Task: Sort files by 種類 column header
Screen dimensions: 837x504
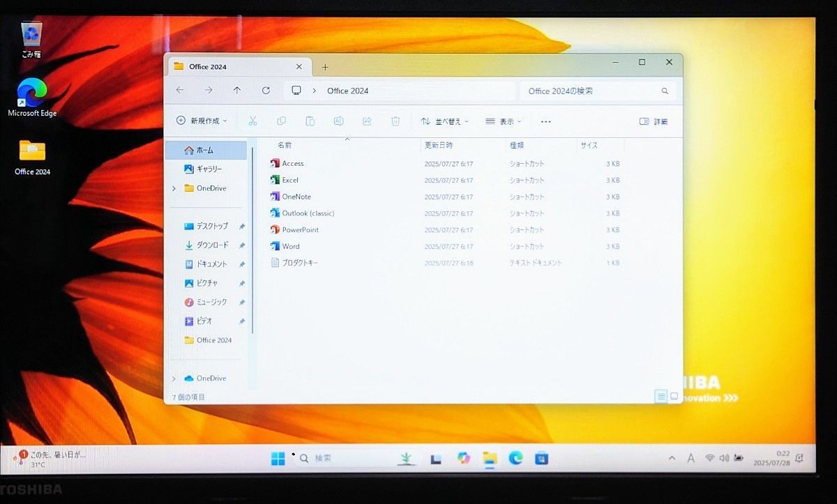Action: click(x=517, y=146)
